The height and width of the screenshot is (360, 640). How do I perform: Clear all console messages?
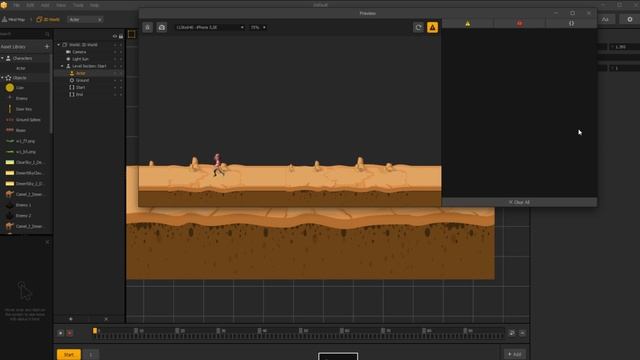click(x=519, y=202)
